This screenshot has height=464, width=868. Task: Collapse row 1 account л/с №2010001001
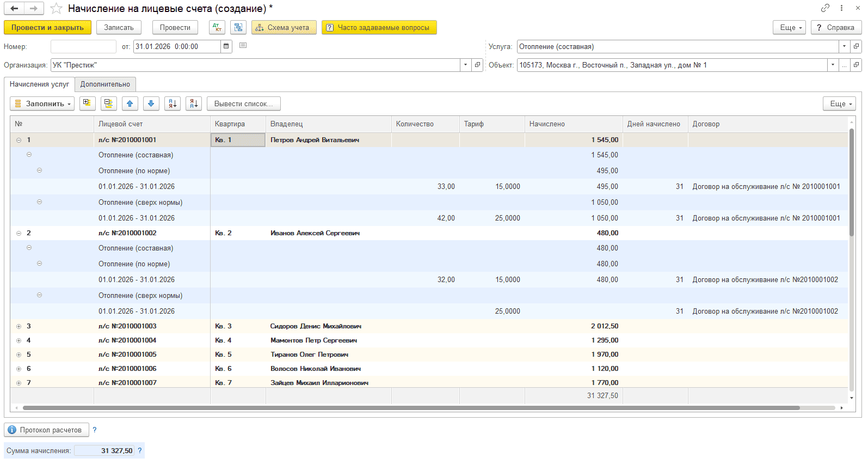tap(19, 140)
